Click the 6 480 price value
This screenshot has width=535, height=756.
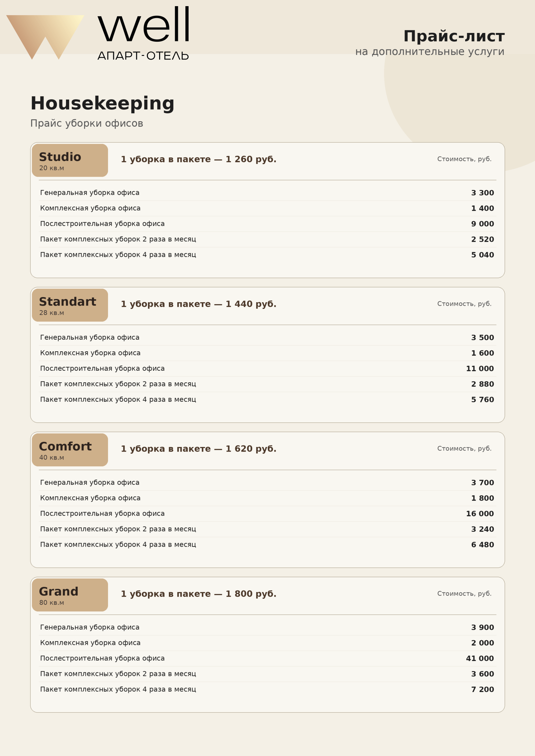[482, 545]
